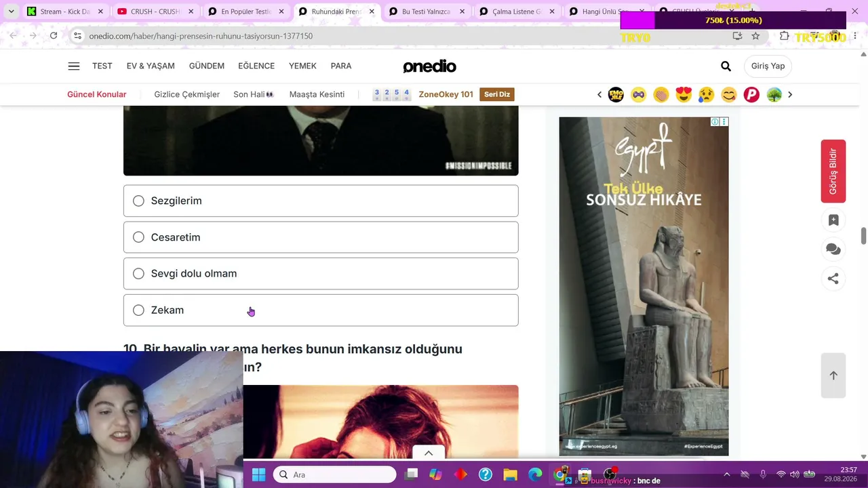
Task: Select the game controller emoji category
Action: (x=638, y=94)
